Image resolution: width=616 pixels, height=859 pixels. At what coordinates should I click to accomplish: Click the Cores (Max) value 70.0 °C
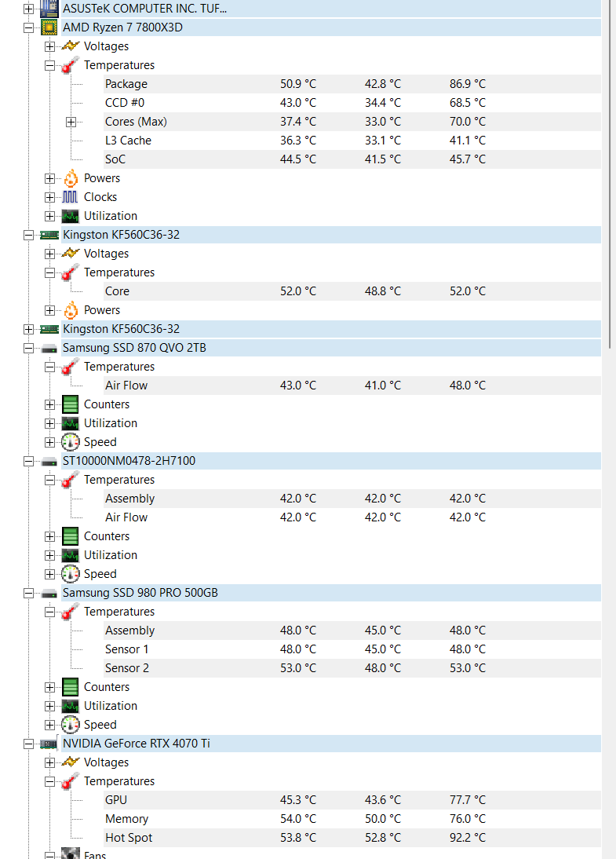click(x=468, y=122)
